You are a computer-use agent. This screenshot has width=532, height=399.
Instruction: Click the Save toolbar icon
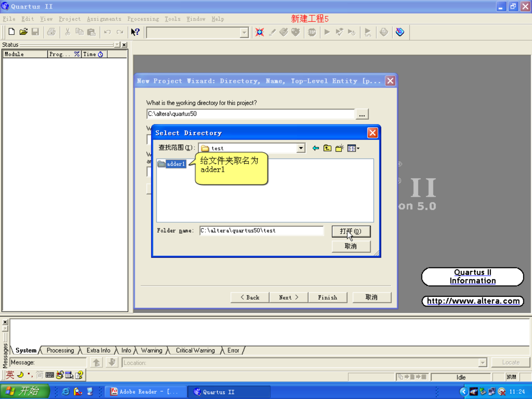pyautogui.click(x=35, y=32)
